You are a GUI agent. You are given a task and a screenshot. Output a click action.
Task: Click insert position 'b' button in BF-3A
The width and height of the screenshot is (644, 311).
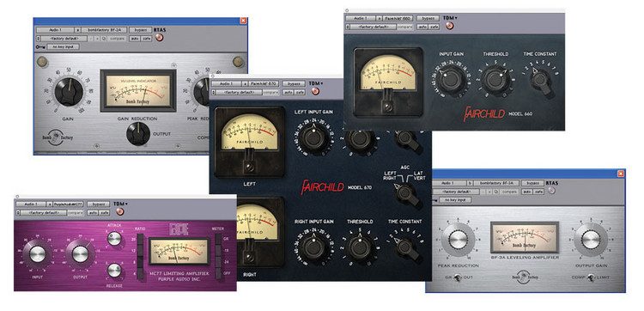[470, 183]
